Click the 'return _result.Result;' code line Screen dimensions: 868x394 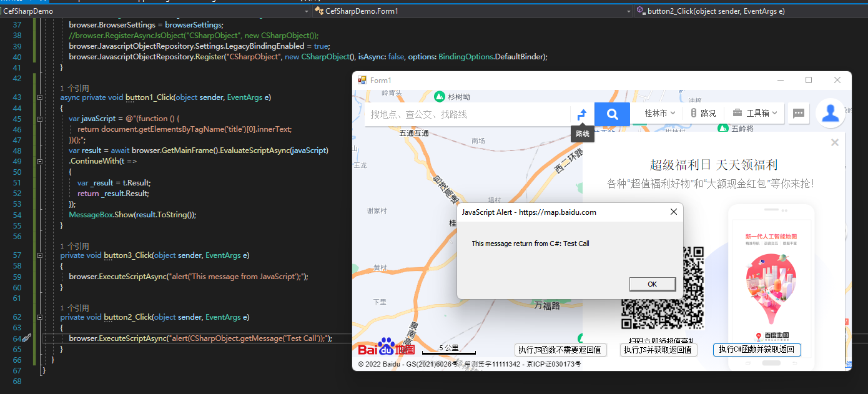113,193
